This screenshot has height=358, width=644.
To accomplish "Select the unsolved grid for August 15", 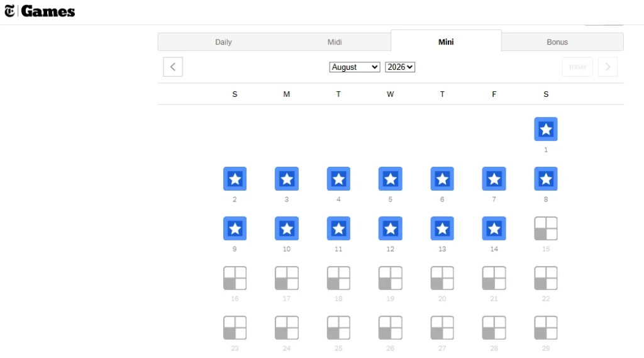I will pos(545,228).
